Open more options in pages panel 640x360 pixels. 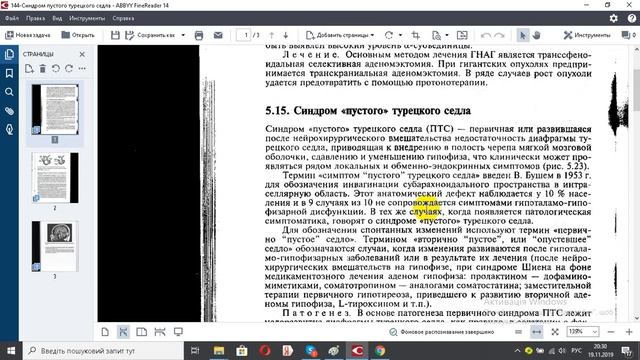point(82,69)
